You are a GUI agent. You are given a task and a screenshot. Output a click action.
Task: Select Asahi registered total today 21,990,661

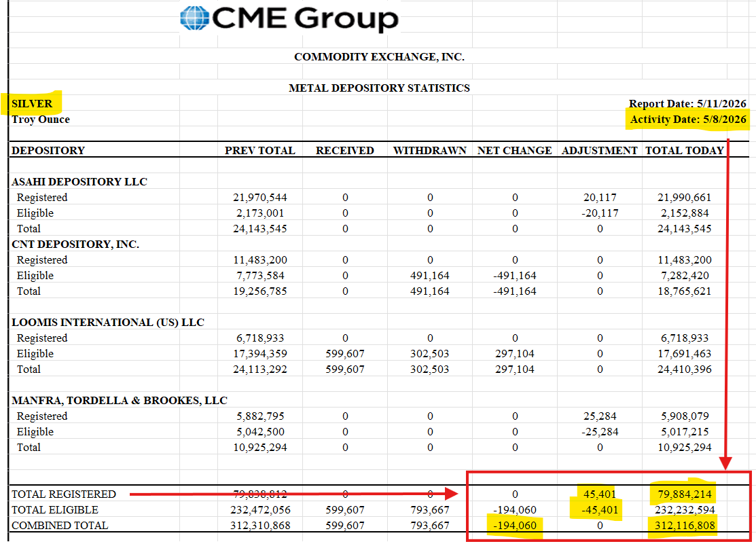[x=684, y=198]
